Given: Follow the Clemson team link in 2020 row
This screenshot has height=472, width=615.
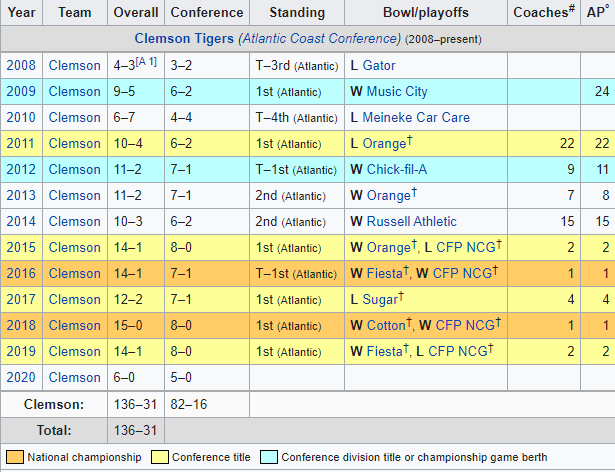Looking at the screenshot, I should coord(75,377).
